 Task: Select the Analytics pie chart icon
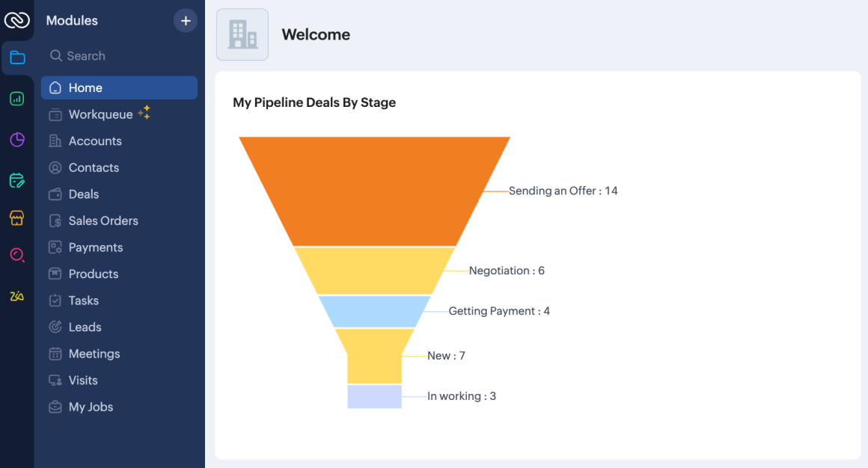point(16,139)
